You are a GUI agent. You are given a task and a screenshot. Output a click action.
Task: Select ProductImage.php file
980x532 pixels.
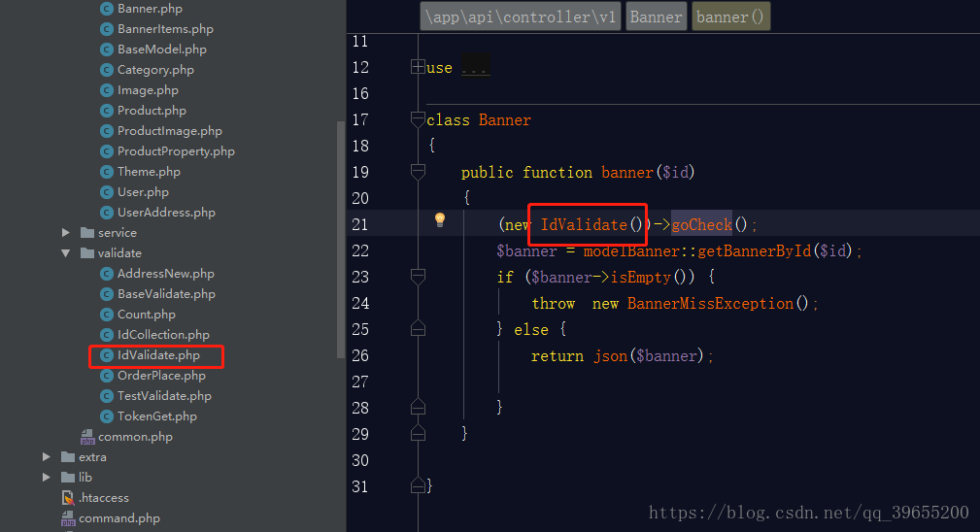click(x=170, y=131)
